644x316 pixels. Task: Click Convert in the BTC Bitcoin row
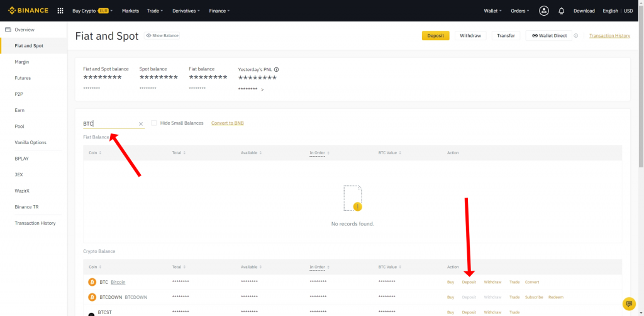pos(532,282)
